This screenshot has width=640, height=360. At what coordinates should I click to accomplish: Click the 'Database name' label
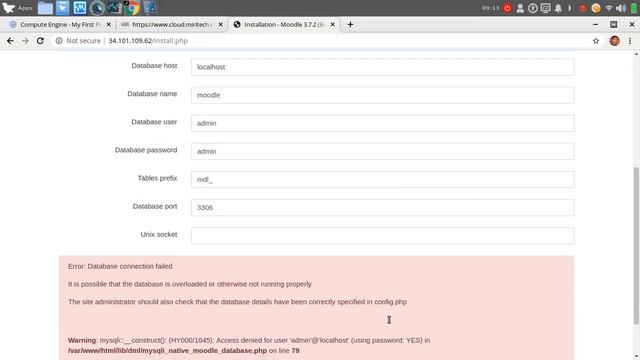click(152, 93)
